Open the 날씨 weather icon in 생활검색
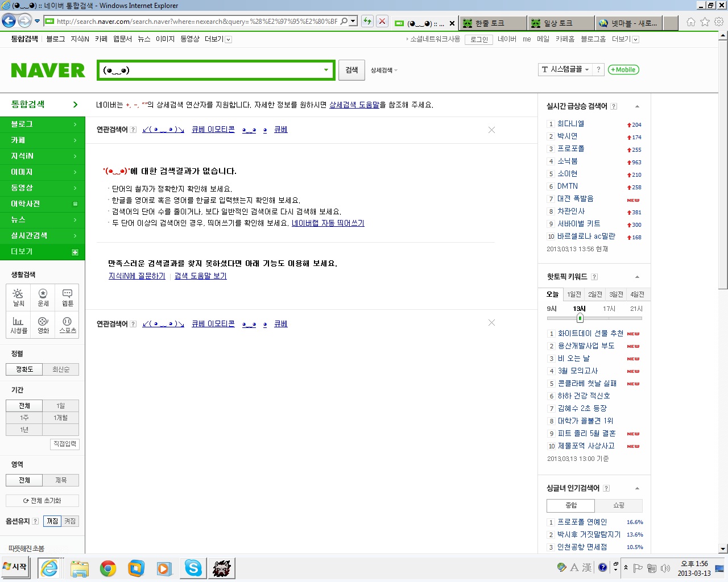The image size is (728, 582). [x=18, y=297]
